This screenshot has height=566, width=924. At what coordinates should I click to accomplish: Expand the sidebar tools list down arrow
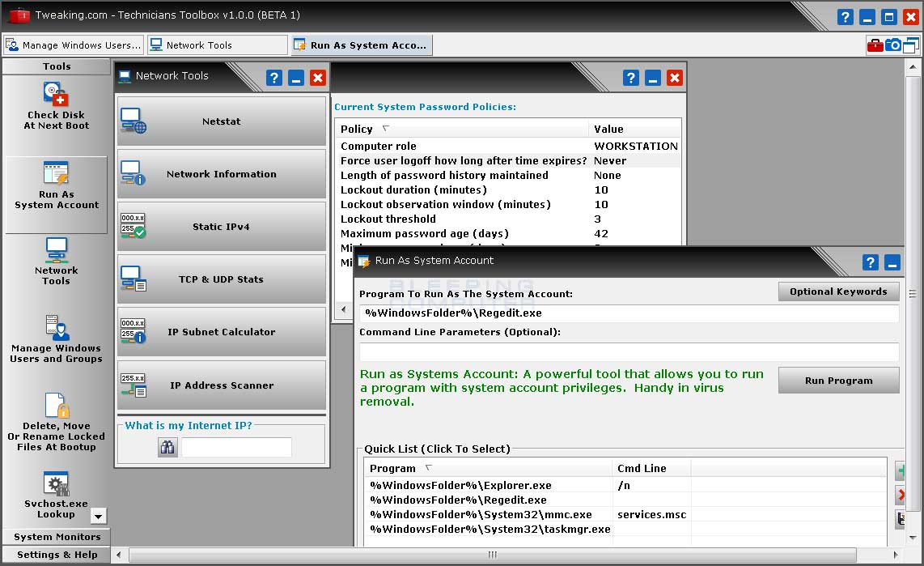tap(99, 516)
